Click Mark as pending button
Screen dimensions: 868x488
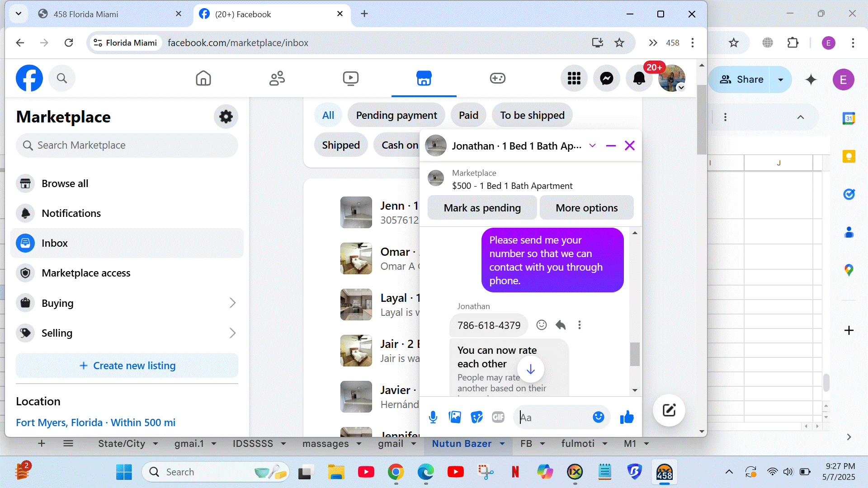(x=482, y=208)
